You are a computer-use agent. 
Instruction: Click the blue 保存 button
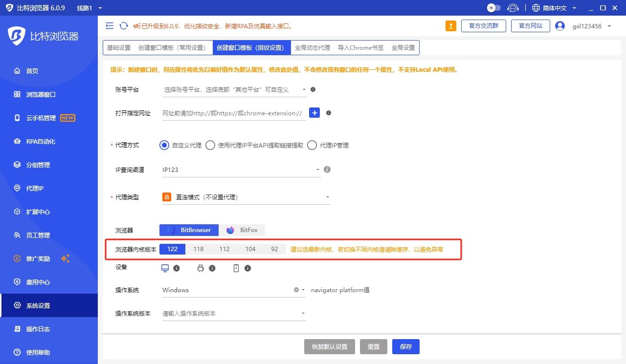click(405, 346)
